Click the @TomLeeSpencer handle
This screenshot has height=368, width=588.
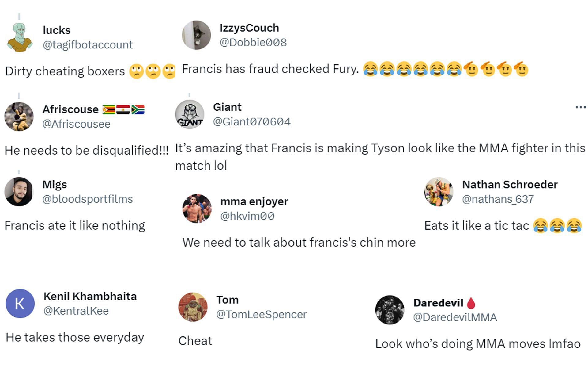click(x=261, y=314)
